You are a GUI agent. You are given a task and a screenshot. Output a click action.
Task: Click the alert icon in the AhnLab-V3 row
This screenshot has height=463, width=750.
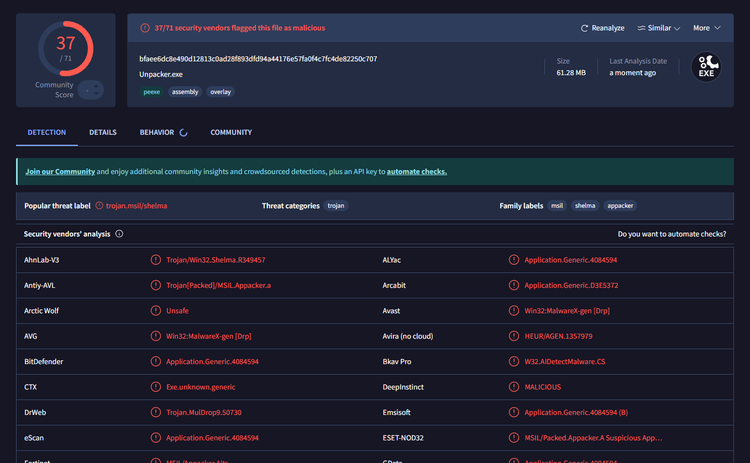point(155,260)
